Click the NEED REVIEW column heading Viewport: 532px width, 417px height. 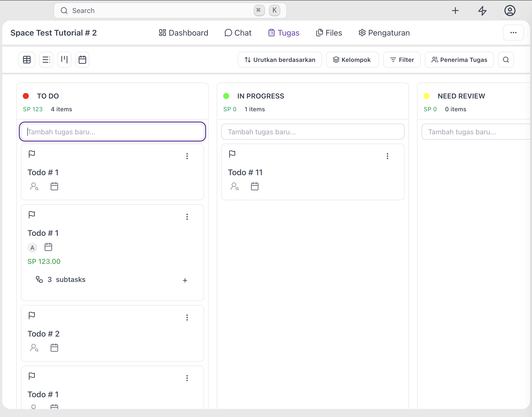[x=461, y=96]
